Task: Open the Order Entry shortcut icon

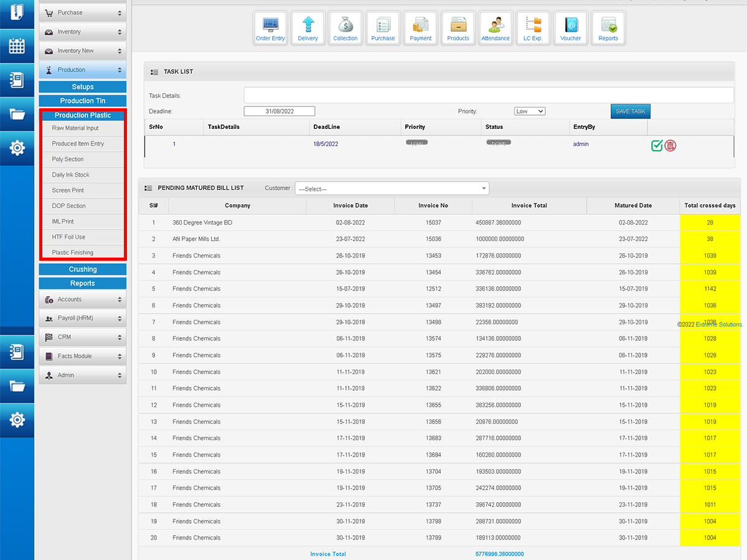Action: 270,29
